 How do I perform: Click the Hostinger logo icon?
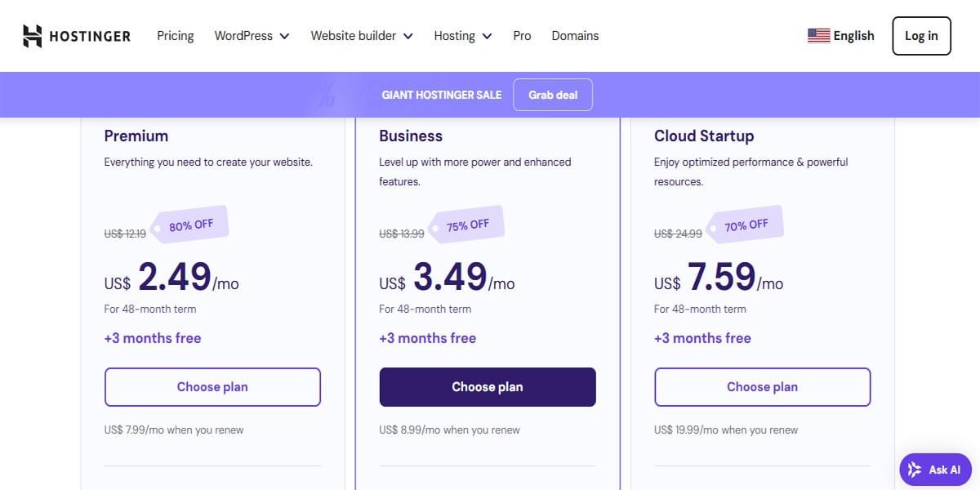click(x=32, y=36)
